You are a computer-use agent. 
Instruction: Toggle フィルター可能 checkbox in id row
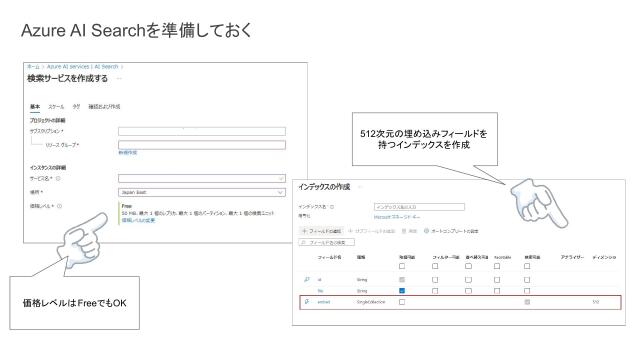coord(435,280)
